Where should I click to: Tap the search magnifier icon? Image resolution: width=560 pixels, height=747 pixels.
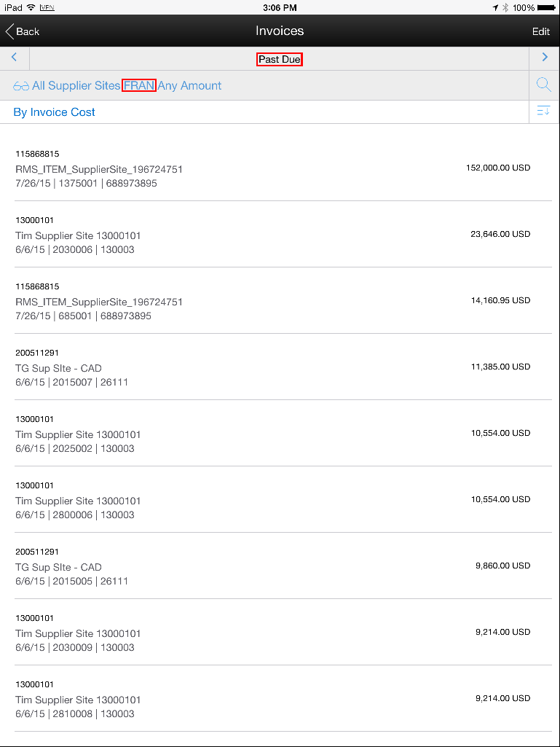544,85
